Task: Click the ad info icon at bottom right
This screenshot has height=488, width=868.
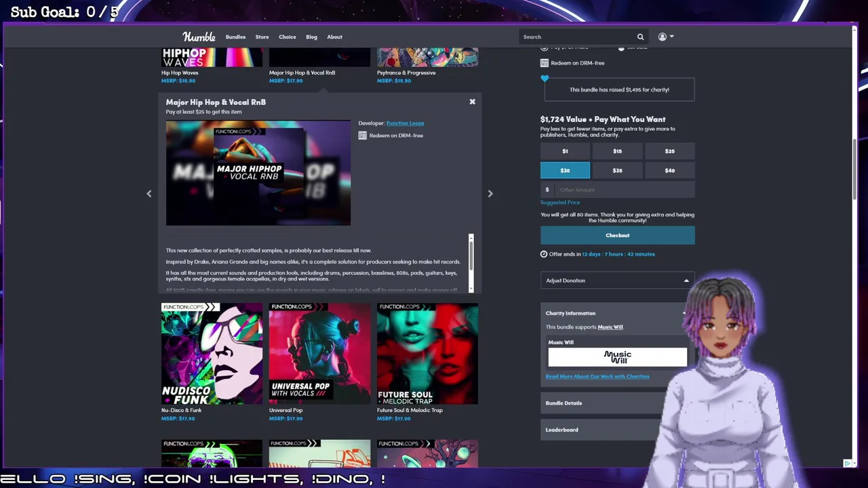Action: click(847, 464)
